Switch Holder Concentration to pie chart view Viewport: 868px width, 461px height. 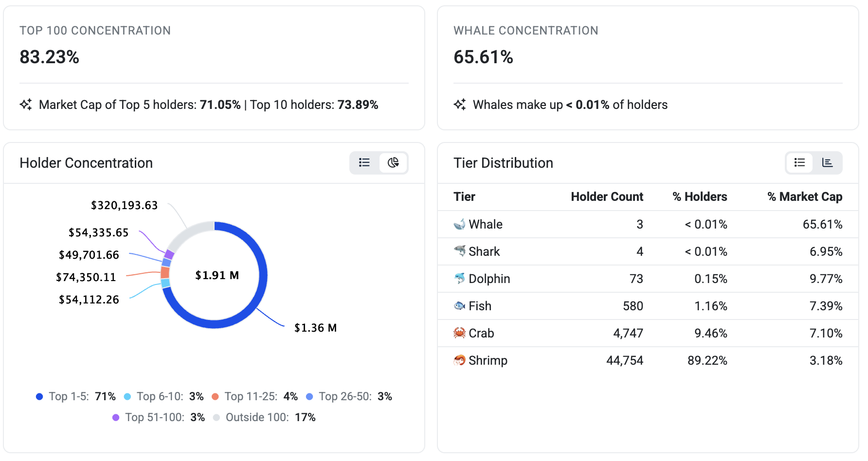[x=393, y=162]
